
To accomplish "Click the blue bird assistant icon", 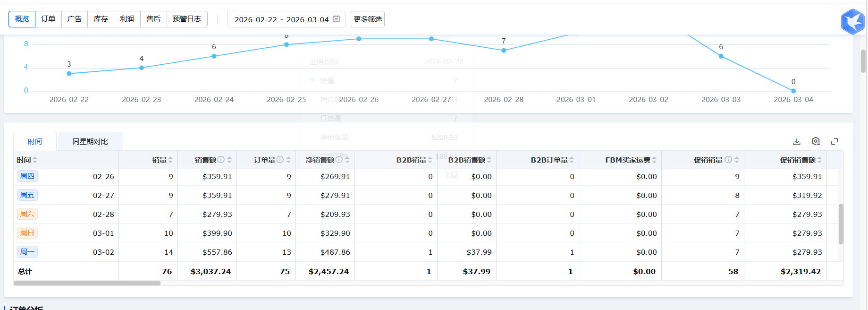I will 852,22.
